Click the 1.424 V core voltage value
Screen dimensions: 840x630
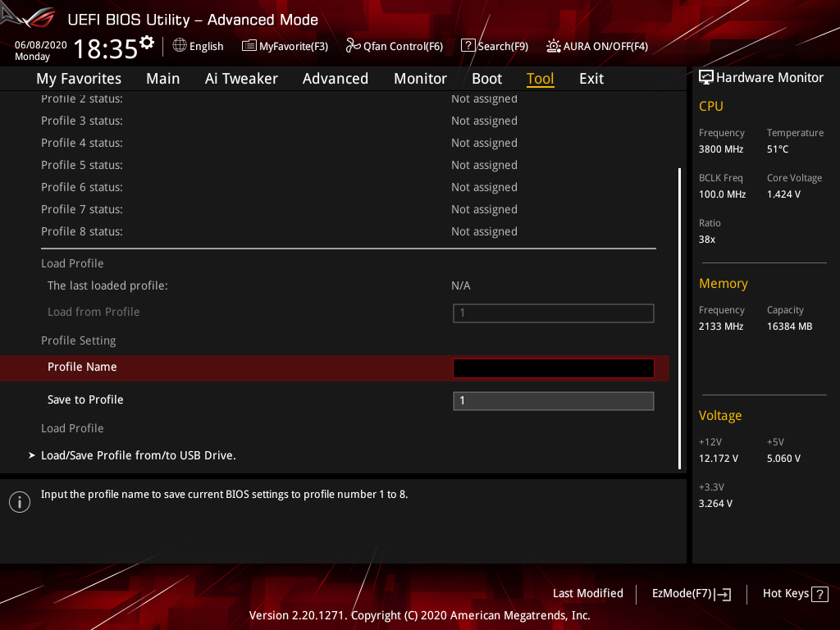(783, 194)
